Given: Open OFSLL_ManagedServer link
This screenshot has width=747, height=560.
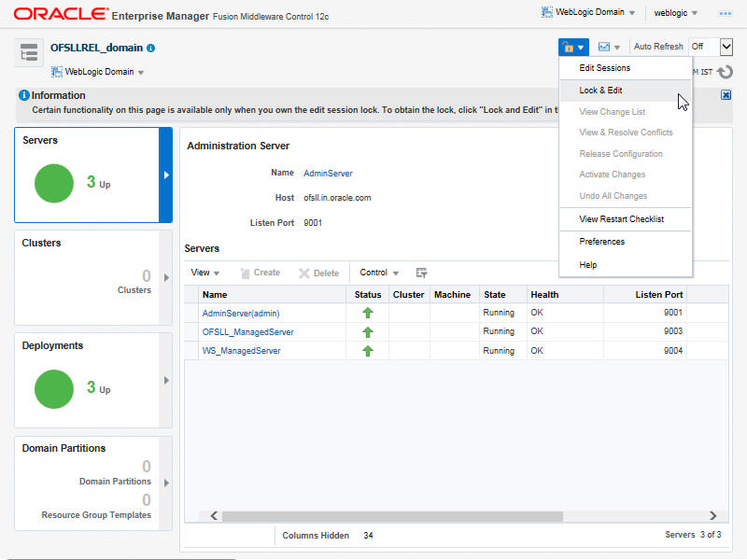Looking at the screenshot, I should point(247,332).
